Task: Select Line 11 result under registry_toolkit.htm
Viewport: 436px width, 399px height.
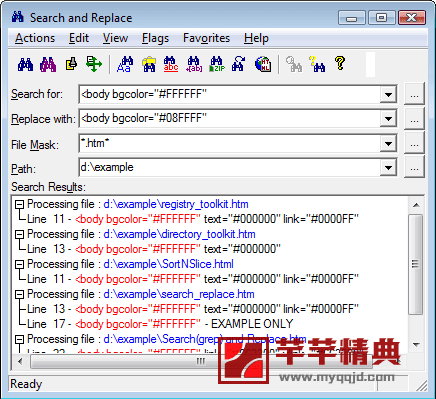Action: click(193, 219)
